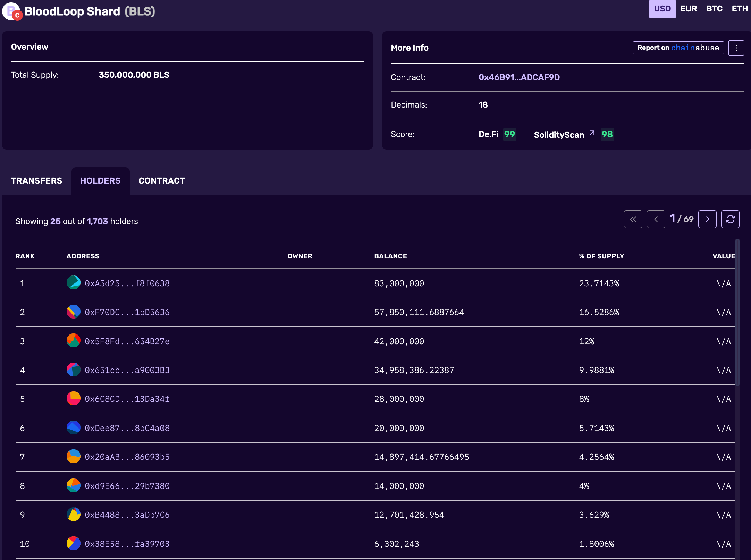Select ETH as display currency
751x560 pixels.
[x=740, y=9]
